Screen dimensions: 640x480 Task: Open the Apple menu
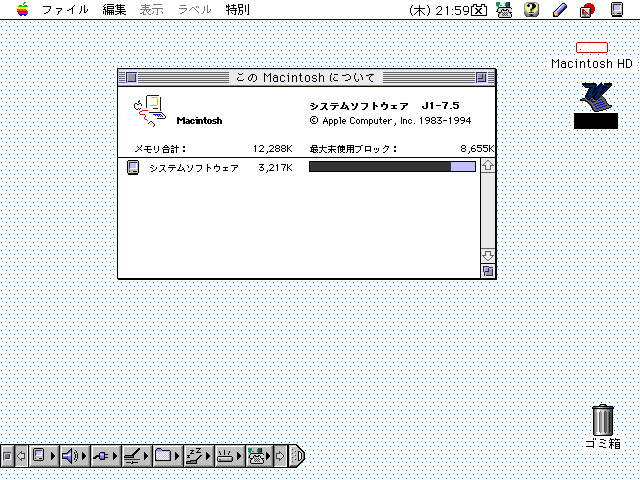tap(23, 9)
